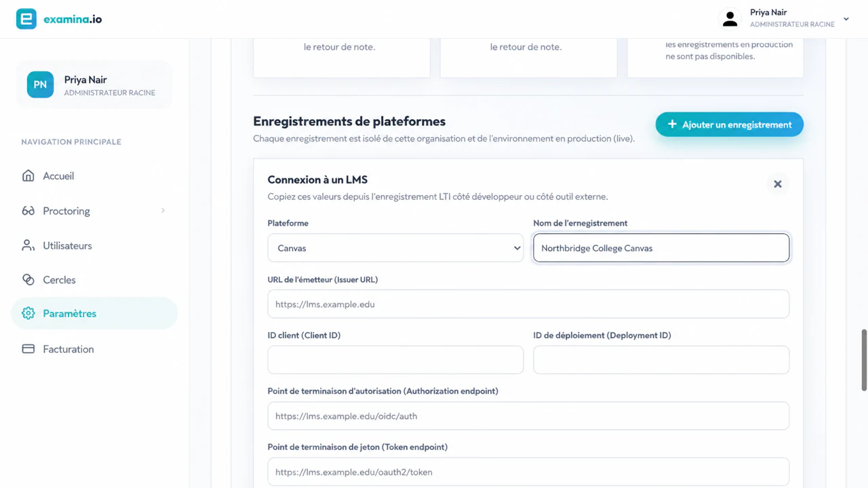This screenshot has width=868, height=488.
Task: Open the Plateforme dropdown showing Canvas
Action: [x=395, y=248]
